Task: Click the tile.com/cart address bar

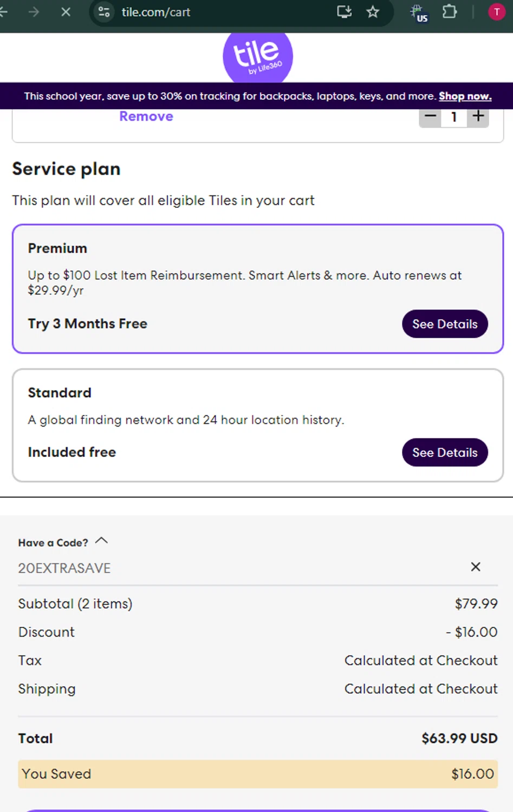Action: click(x=217, y=12)
